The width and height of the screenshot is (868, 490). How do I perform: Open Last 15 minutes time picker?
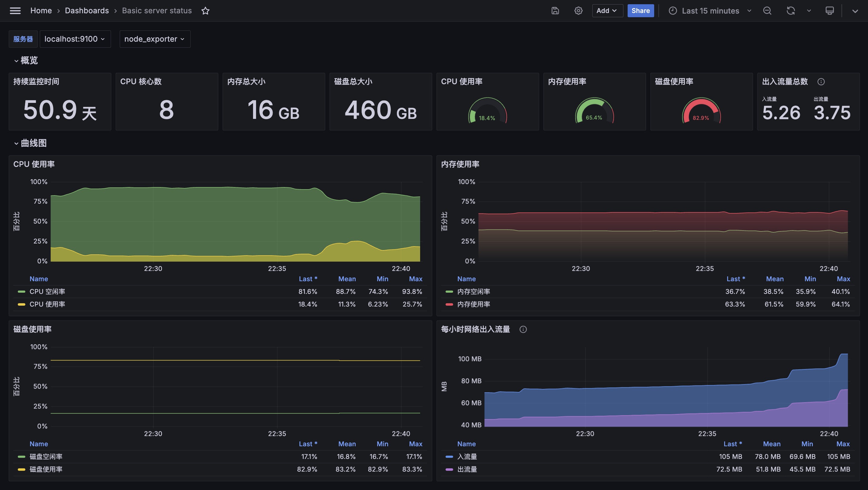(710, 11)
